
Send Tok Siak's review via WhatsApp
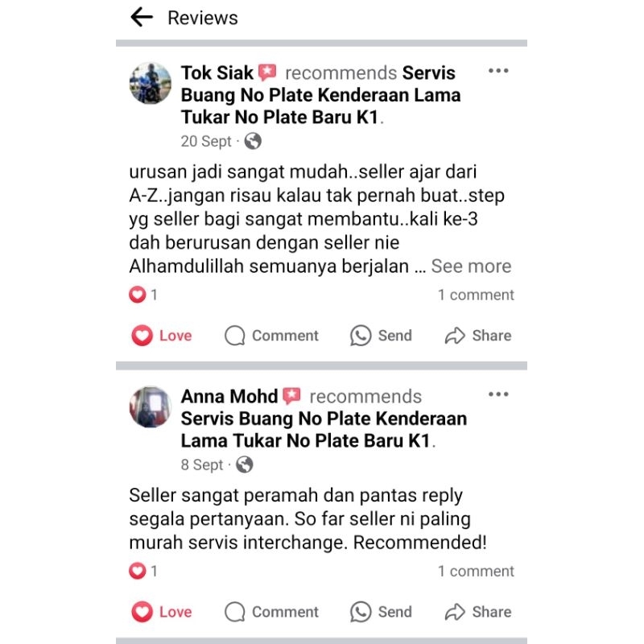click(x=381, y=336)
